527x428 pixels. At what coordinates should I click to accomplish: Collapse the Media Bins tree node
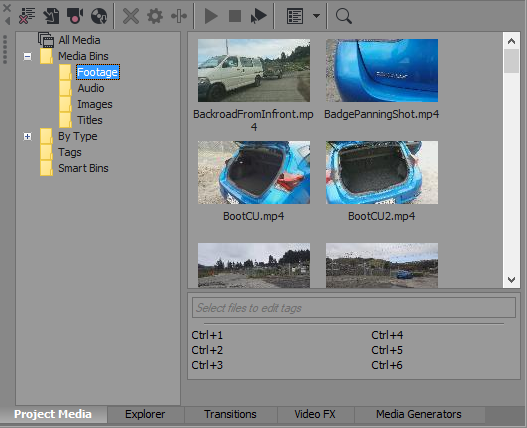pyautogui.click(x=28, y=56)
